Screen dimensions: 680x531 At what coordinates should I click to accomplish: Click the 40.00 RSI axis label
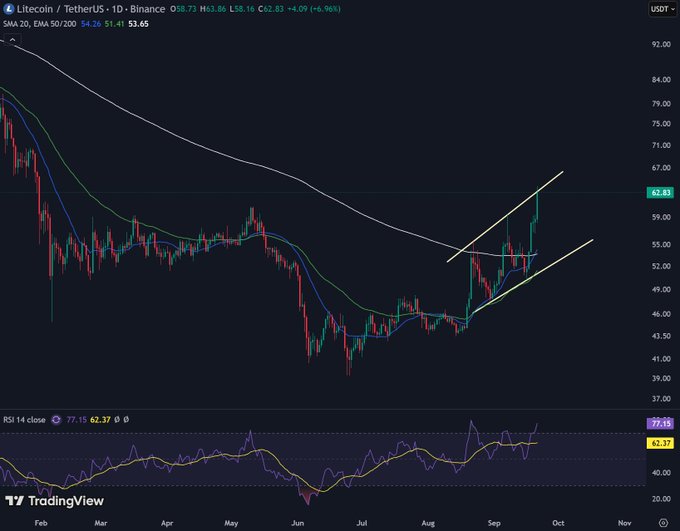click(661, 472)
